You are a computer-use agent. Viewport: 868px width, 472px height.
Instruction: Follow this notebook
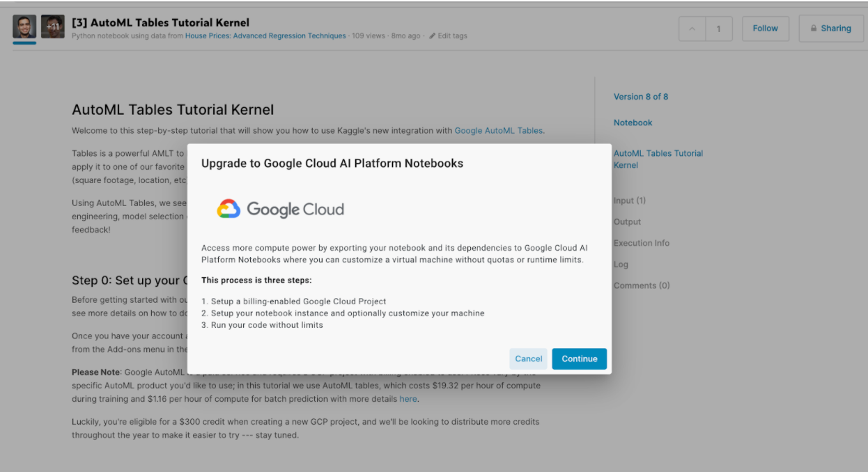tap(765, 29)
